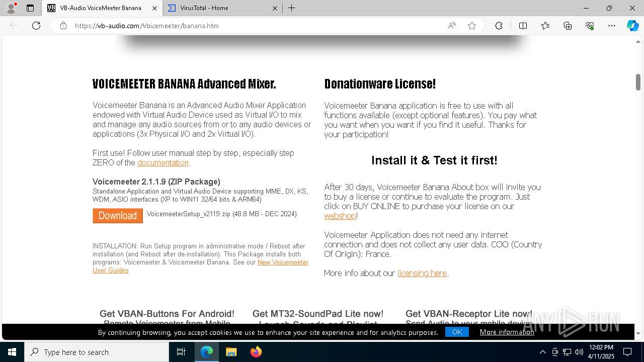Open Browser essentials heart icon
Image resolution: width=644 pixels, height=362 pixels.
590,26
